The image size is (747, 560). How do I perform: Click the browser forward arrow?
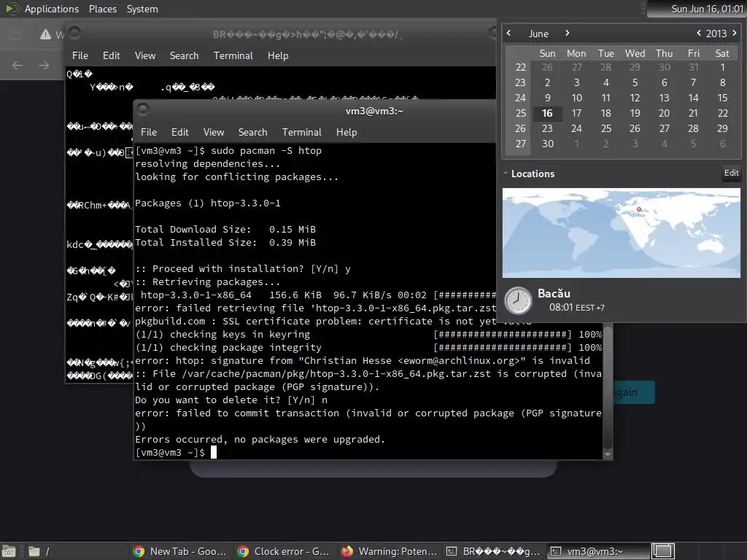click(x=44, y=65)
